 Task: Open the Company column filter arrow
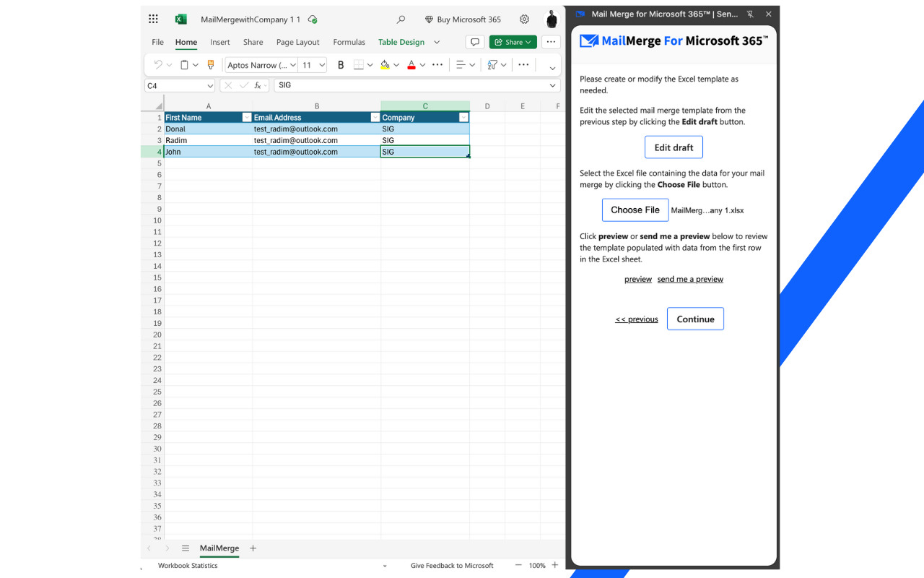pyautogui.click(x=465, y=116)
